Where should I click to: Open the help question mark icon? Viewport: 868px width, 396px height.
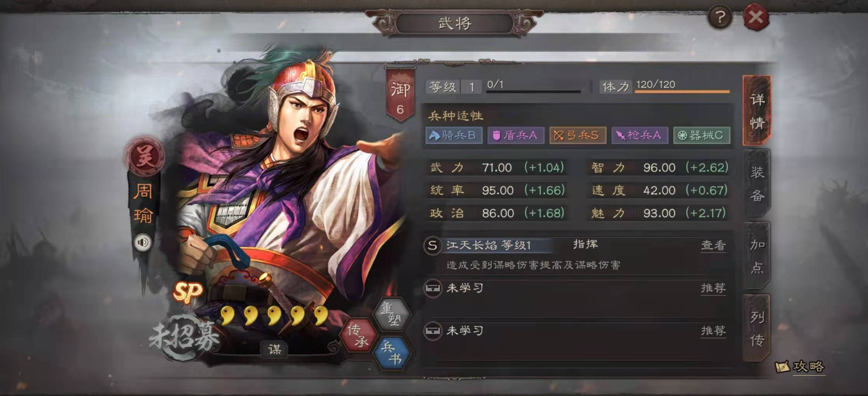tap(720, 18)
